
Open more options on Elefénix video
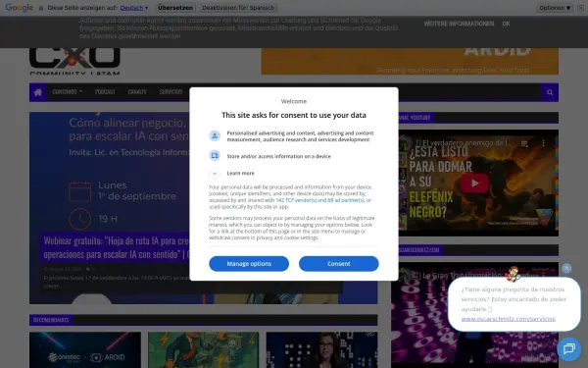(543, 143)
